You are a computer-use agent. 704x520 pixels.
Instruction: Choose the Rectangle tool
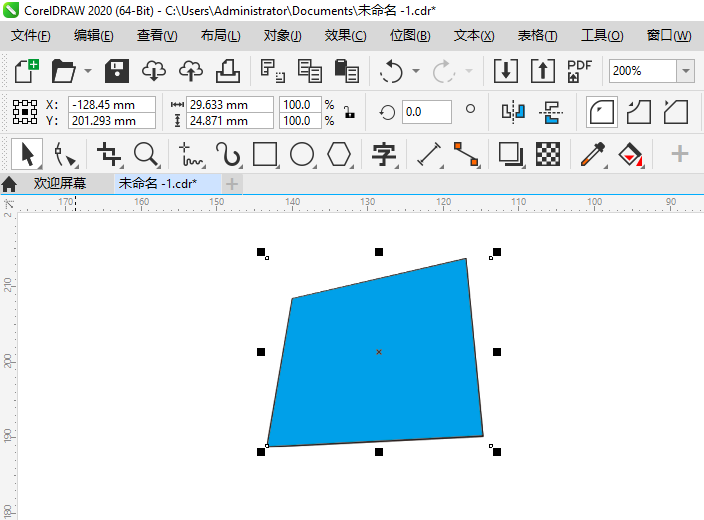coord(265,154)
